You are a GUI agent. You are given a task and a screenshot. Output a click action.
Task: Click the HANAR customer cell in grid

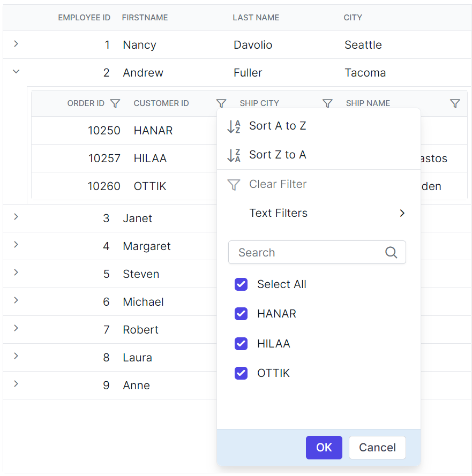pos(153,131)
